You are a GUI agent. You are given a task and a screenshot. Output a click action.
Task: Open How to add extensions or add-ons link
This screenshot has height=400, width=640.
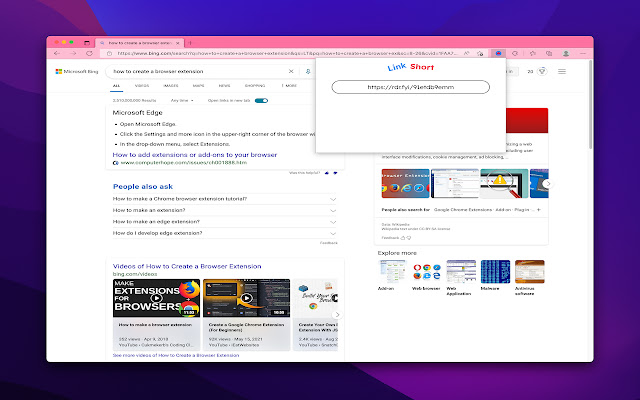[x=194, y=155]
